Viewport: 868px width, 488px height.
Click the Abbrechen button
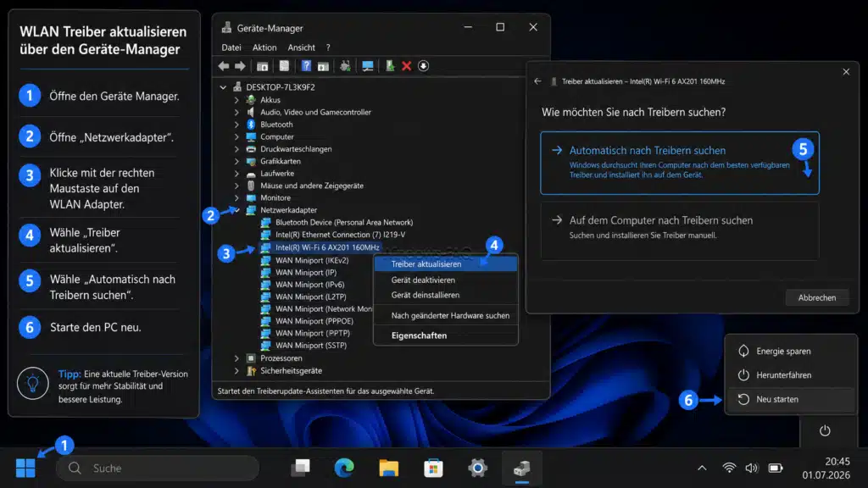[816, 297]
